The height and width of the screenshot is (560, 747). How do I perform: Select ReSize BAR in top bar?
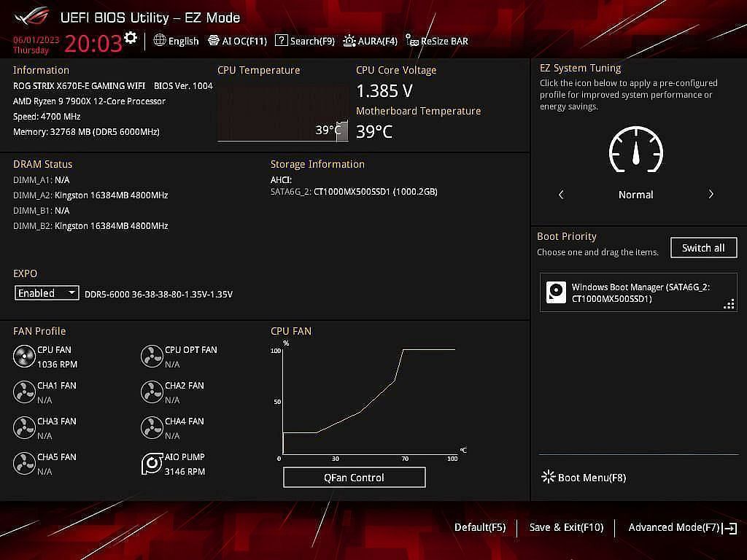point(437,41)
